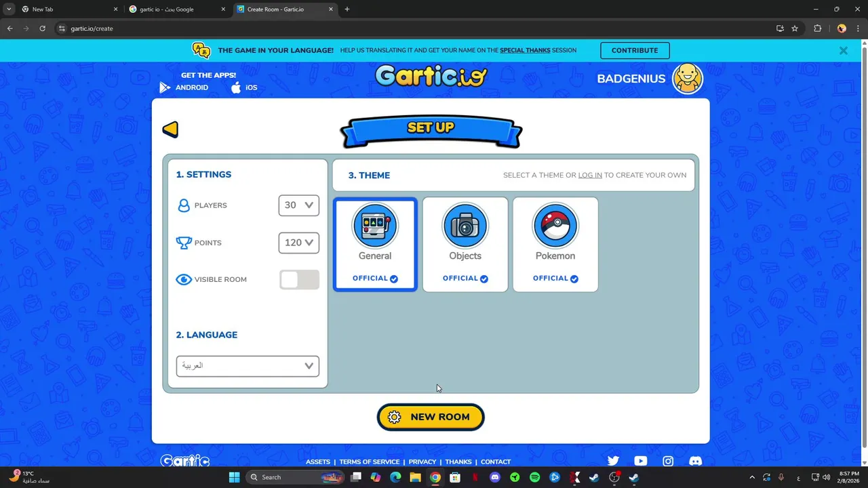868x488 pixels.
Task: Open Gartic's Discord server
Action: tap(695, 461)
